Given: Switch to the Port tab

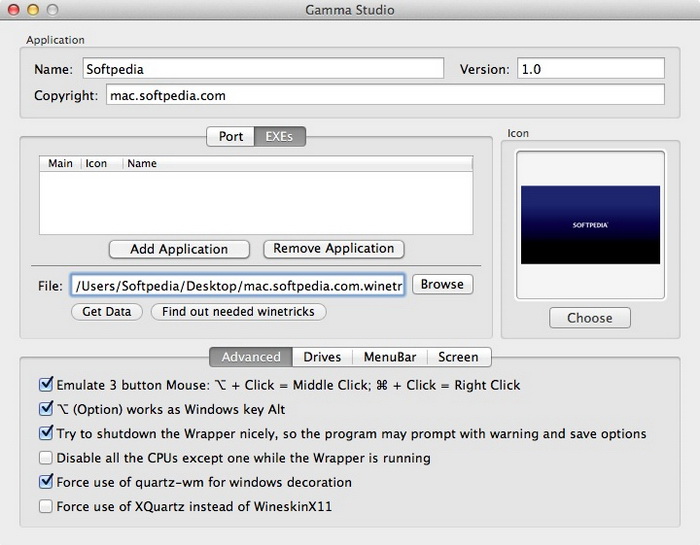Looking at the screenshot, I should point(230,136).
